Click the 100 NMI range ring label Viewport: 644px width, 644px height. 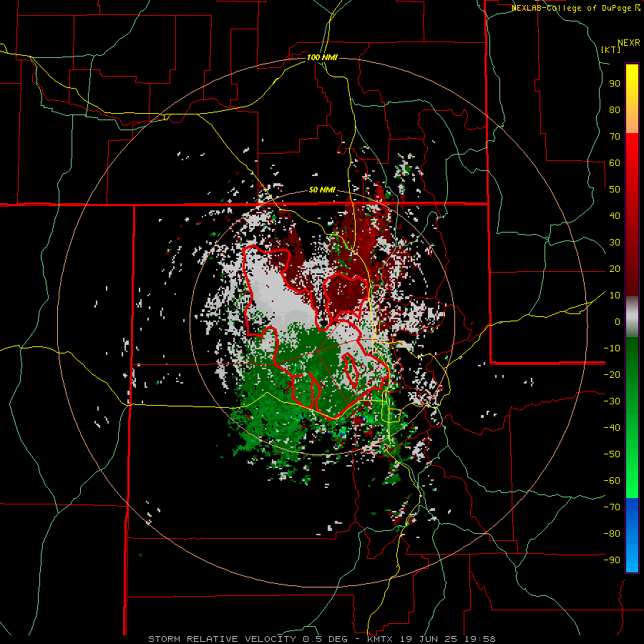pyautogui.click(x=322, y=57)
